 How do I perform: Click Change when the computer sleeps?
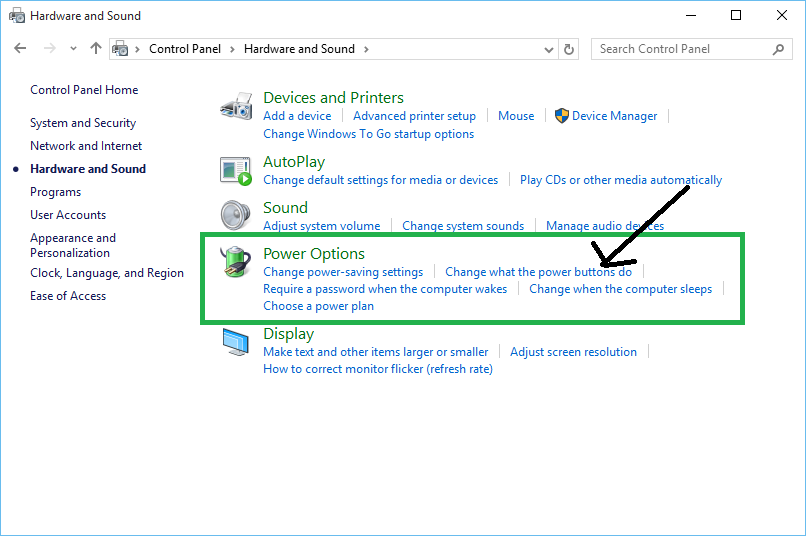(620, 289)
